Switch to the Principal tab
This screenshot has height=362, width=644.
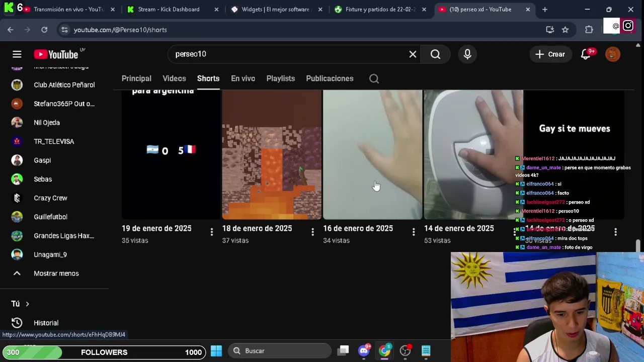(136, 78)
